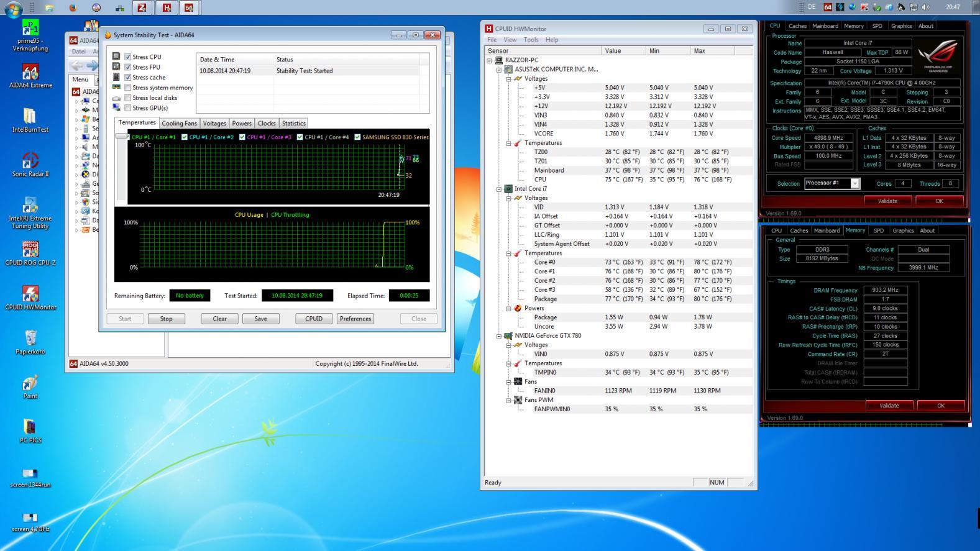Click DE language indicator in tray
980x551 pixels.
click(x=812, y=7)
